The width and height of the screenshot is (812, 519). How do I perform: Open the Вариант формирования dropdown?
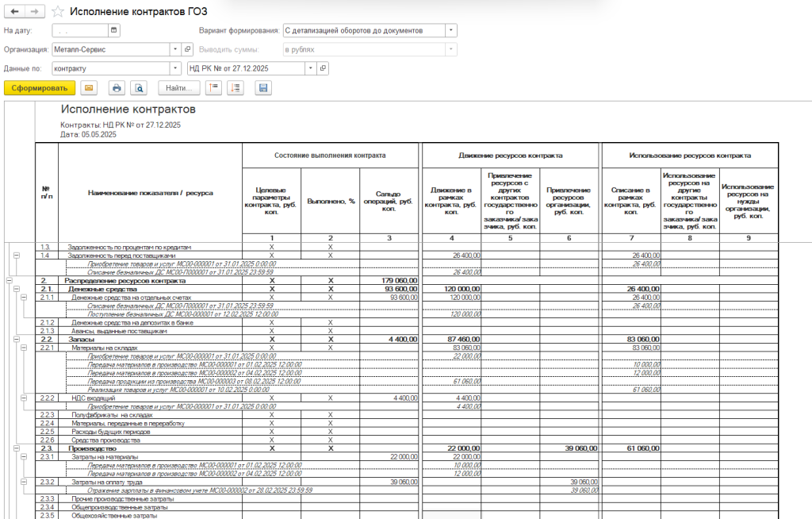pos(451,31)
